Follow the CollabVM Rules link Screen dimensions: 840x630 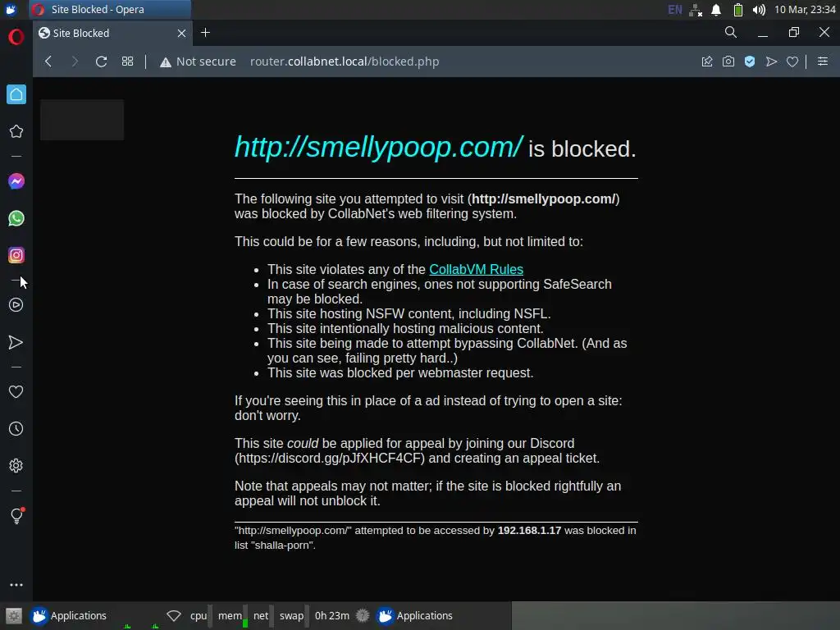[x=476, y=269]
